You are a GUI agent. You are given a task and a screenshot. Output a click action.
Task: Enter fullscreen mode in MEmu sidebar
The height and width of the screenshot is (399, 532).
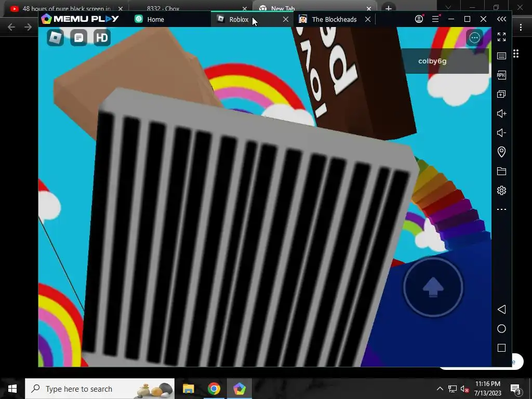(501, 37)
